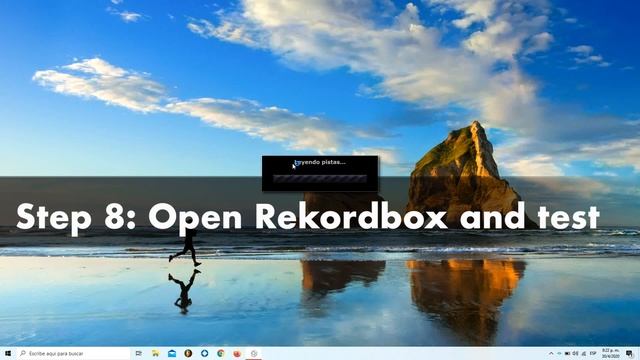Click the Rekordbox loading splash text
The image size is (640, 360).
[320, 162]
